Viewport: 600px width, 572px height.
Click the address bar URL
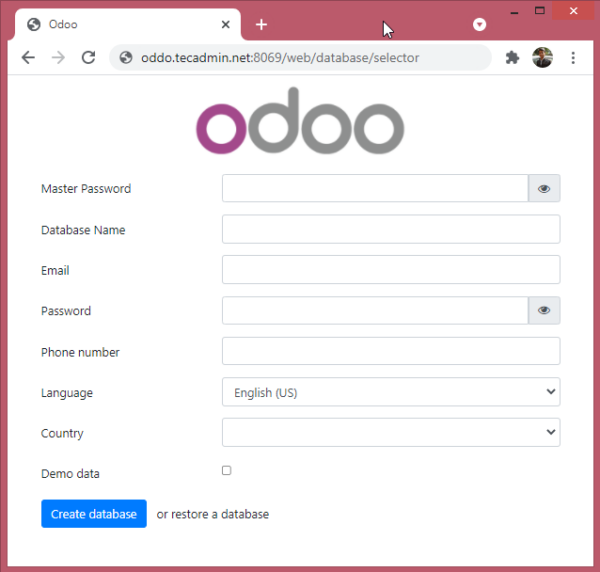click(280, 58)
